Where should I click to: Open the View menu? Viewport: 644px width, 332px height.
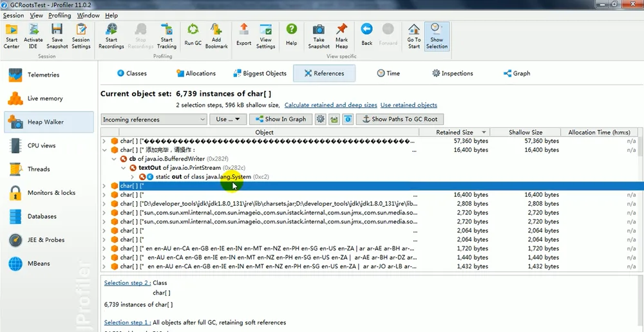point(36,15)
